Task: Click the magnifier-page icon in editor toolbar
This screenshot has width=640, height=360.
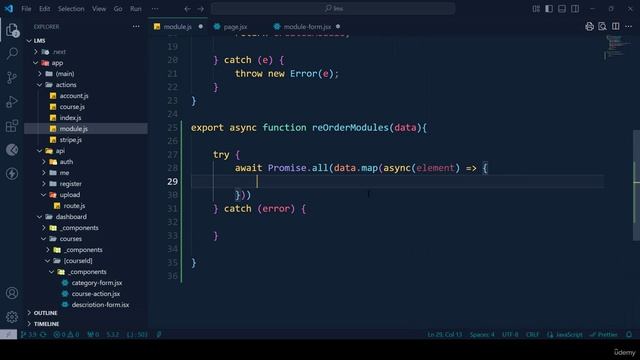Action: click(602, 27)
